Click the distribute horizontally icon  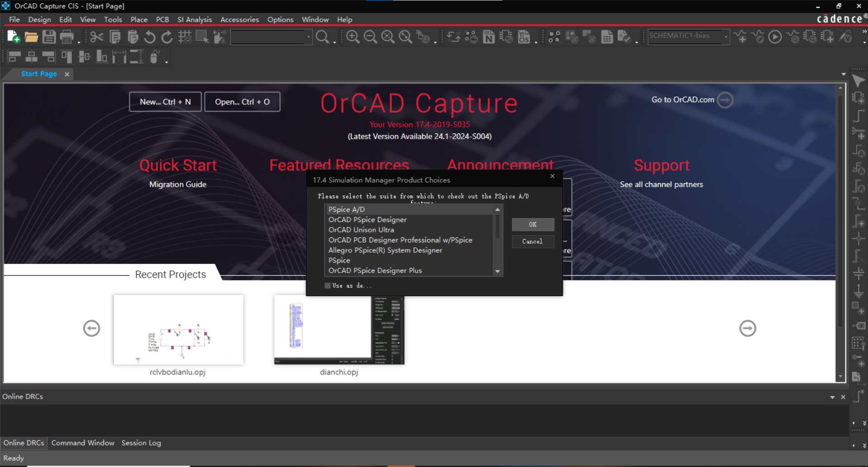(x=119, y=57)
